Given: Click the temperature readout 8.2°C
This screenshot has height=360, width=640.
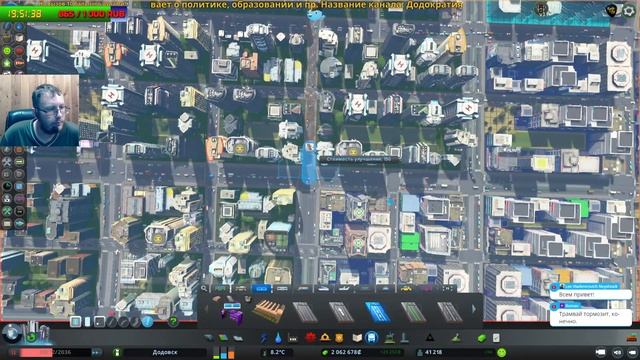Looking at the screenshot, I should click(278, 352).
